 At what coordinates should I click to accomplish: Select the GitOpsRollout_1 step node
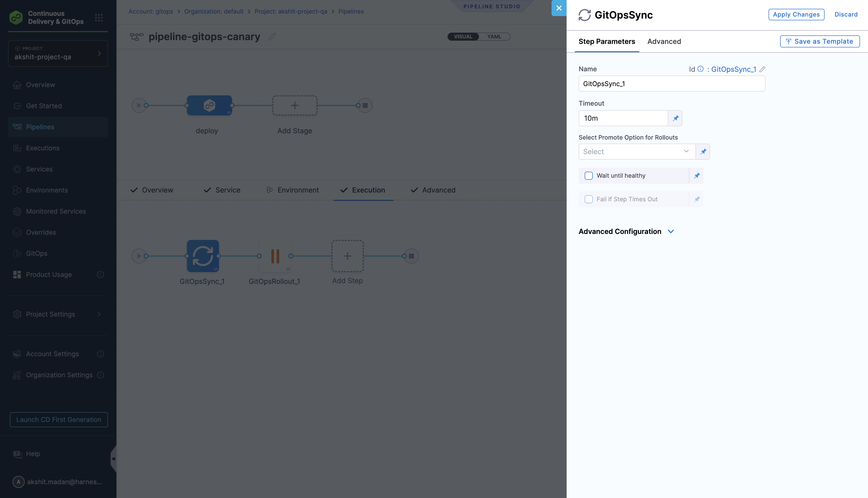[275, 256]
